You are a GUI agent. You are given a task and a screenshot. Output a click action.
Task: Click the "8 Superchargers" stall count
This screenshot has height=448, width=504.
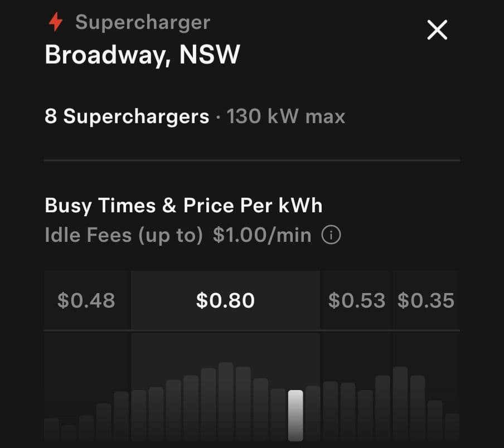tap(127, 117)
